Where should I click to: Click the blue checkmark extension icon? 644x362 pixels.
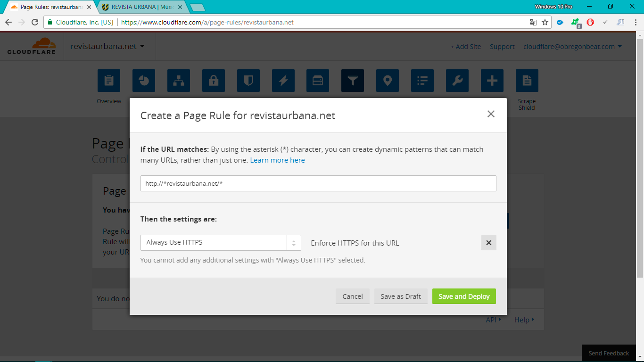(560, 22)
